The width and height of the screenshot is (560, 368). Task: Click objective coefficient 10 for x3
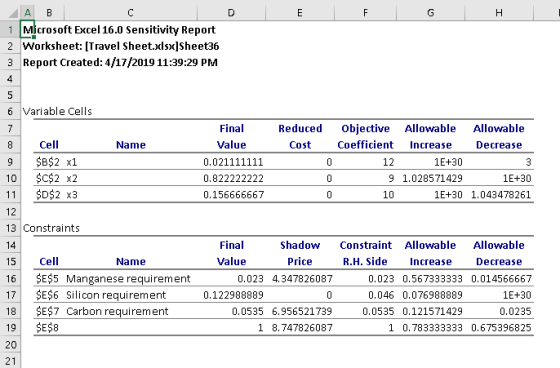click(x=388, y=195)
